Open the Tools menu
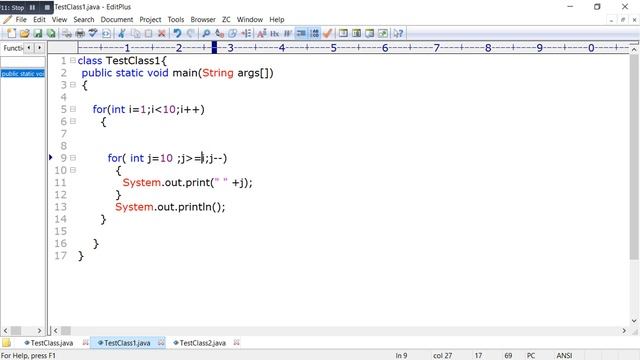Screen dimensions: 640x360 tap(176, 20)
